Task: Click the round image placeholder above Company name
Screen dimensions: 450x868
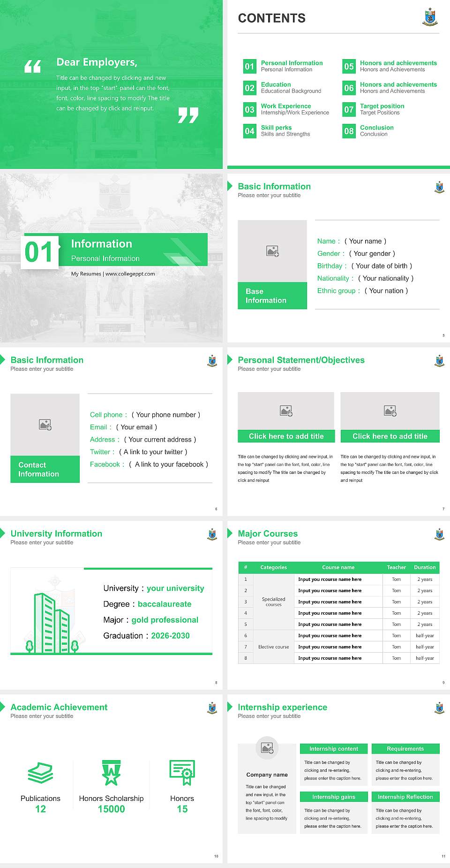Action: 267,748
